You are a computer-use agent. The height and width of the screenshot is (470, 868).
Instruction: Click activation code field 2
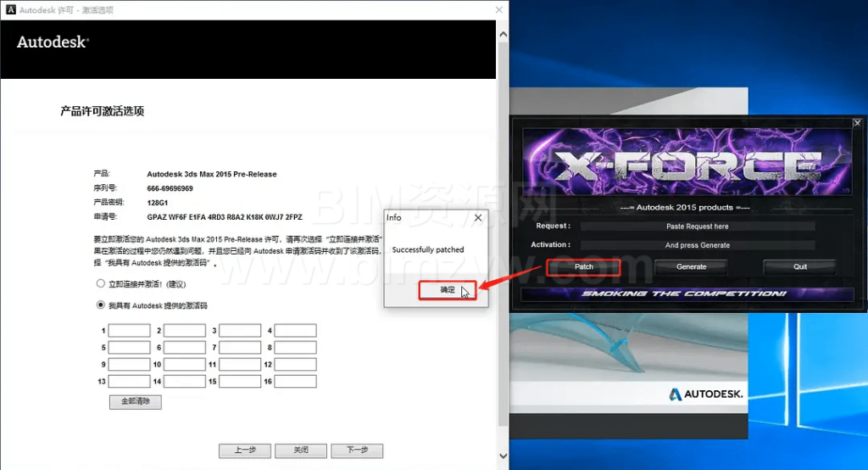184,331
